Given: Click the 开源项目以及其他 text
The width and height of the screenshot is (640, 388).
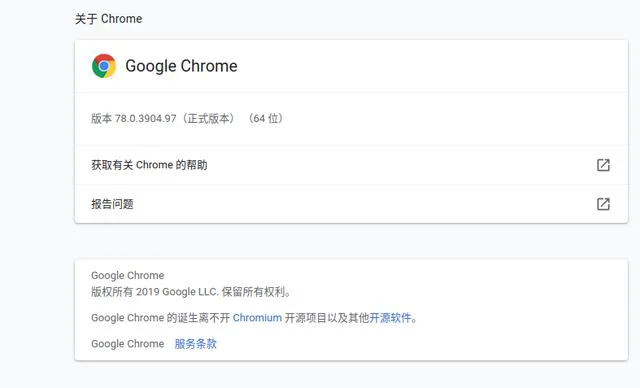Looking at the screenshot, I should click(x=327, y=317).
